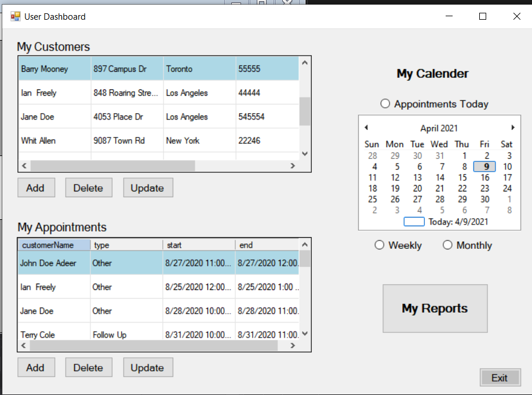532x395 pixels.
Task: Select the Whit Allen customer row
Action: click(x=159, y=140)
